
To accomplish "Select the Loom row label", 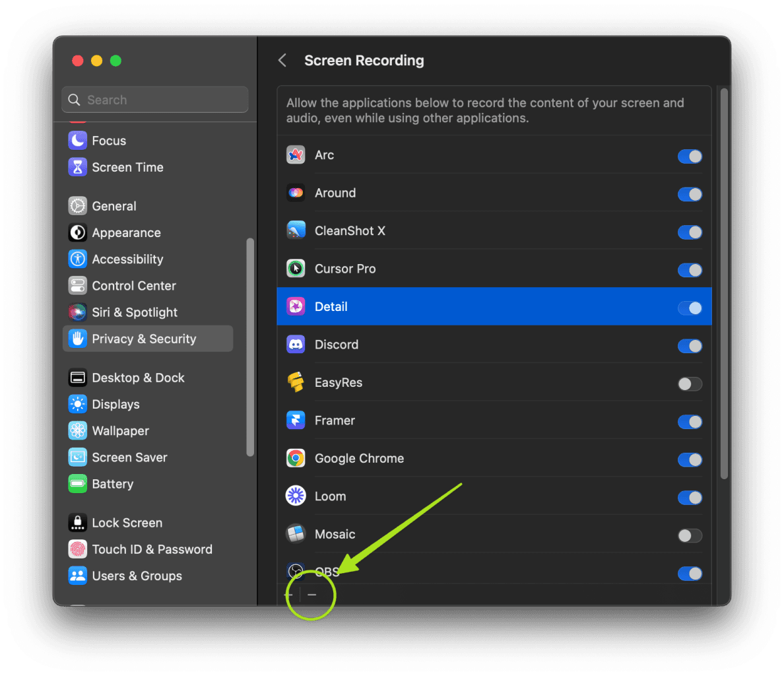I will click(x=330, y=496).
